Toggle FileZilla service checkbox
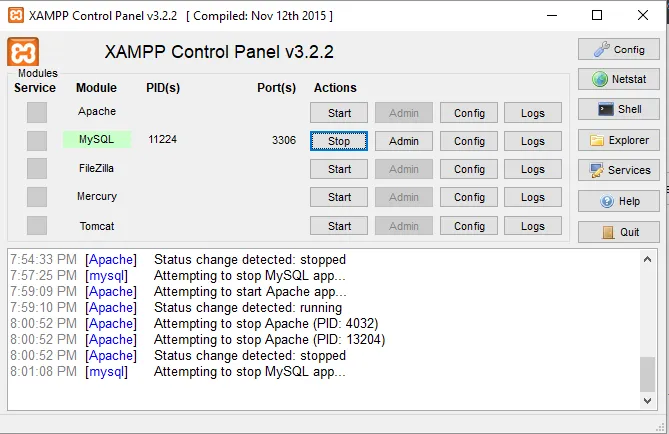Screen dimensions: 669x434 [x=37, y=169]
